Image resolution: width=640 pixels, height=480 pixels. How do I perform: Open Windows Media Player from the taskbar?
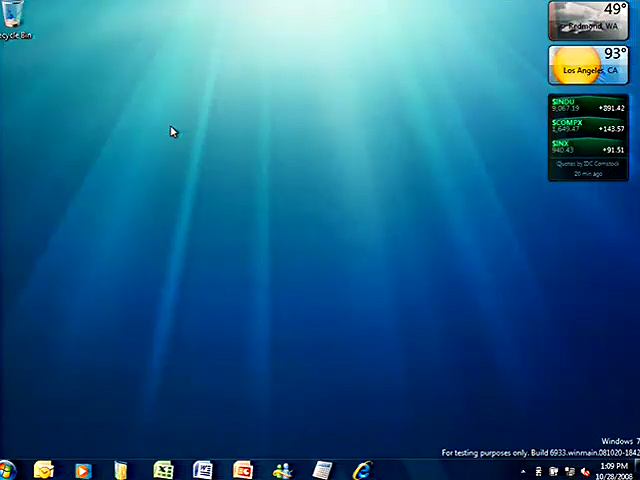(82, 470)
